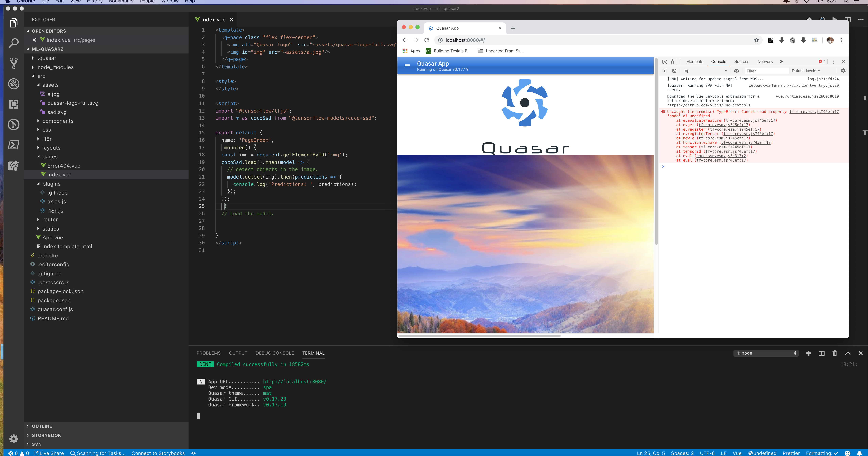Image resolution: width=868 pixels, height=456 pixels.
Task: Open the Building Tesla's bookmark
Action: tap(448, 51)
